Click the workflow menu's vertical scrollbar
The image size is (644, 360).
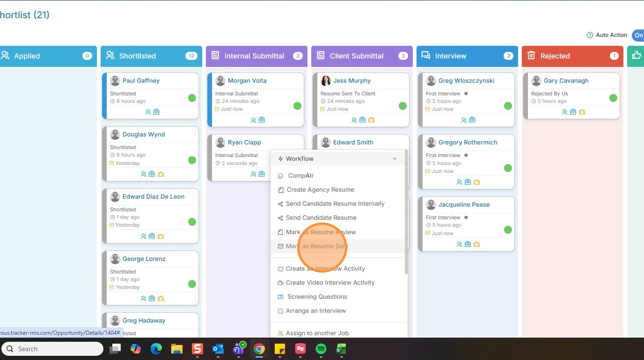pos(406,212)
